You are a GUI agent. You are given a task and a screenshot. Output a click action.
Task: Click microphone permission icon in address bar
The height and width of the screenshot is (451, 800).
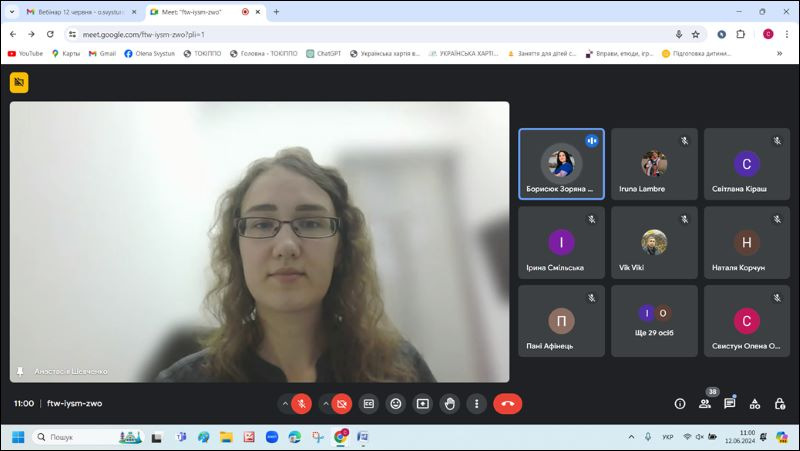coord(679,34)
